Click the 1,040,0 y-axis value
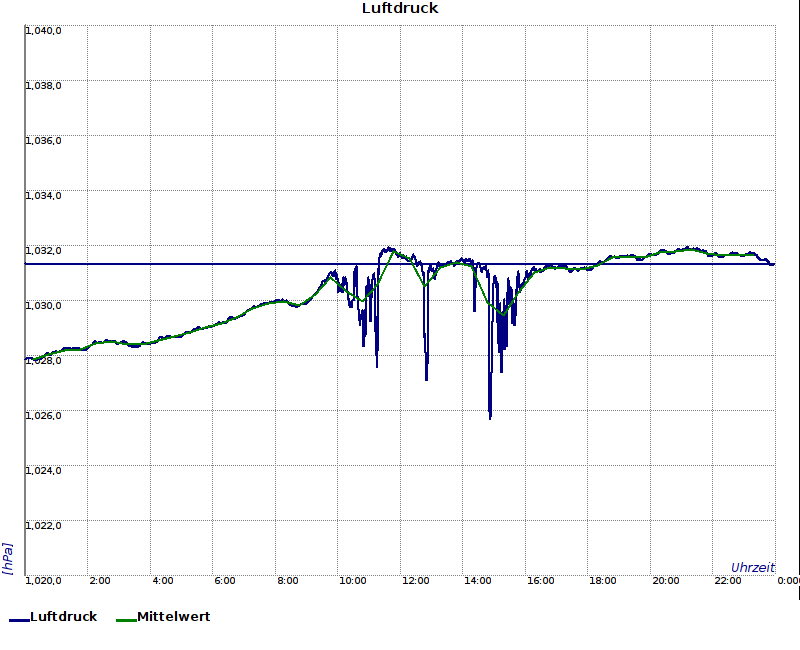This screenshot has width=800, height=650. tap(43, 31)
